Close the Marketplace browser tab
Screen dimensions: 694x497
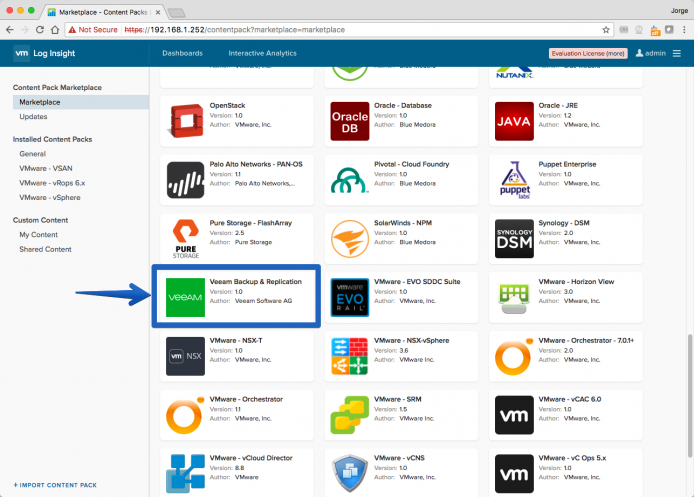click(158, 12)
